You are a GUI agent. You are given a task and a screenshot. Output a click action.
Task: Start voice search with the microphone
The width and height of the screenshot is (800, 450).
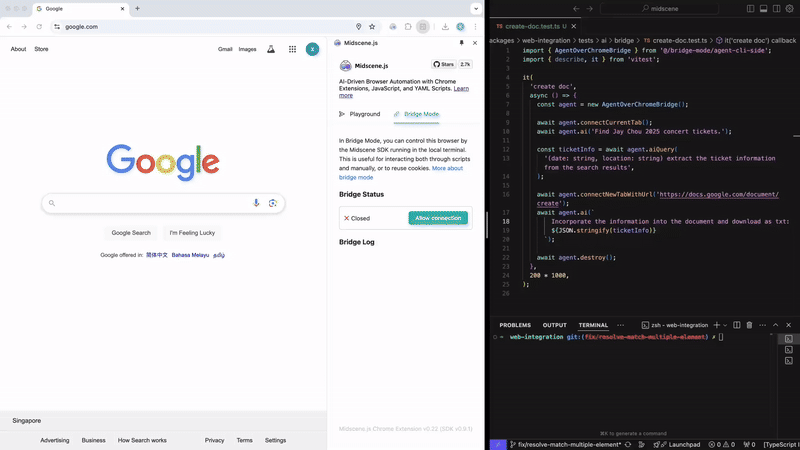click(x=256, y=203)
